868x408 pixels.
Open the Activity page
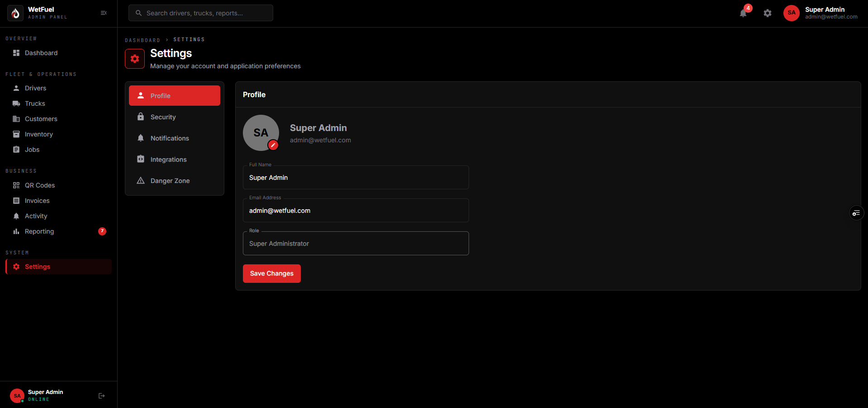58,216
